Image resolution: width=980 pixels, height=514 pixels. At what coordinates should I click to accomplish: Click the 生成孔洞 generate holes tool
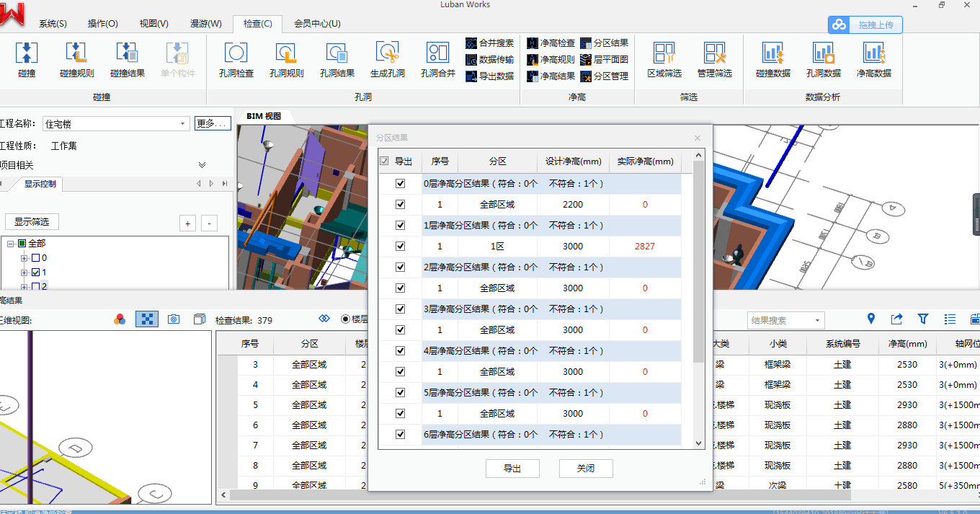tap(388, 60)
